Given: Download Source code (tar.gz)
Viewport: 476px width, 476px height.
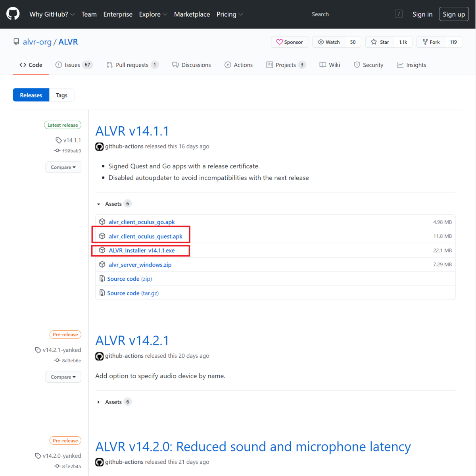Looking at the screenshot, I should [x=133, y=293].
